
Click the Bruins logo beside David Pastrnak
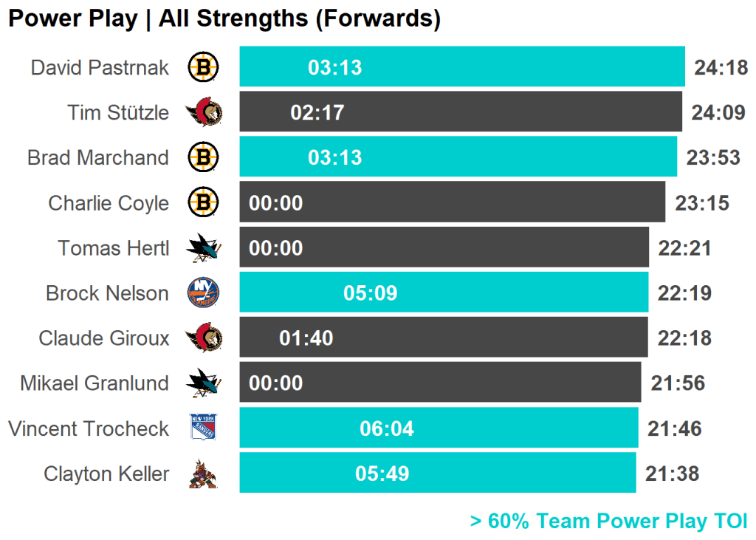click(x=203, y=68)
